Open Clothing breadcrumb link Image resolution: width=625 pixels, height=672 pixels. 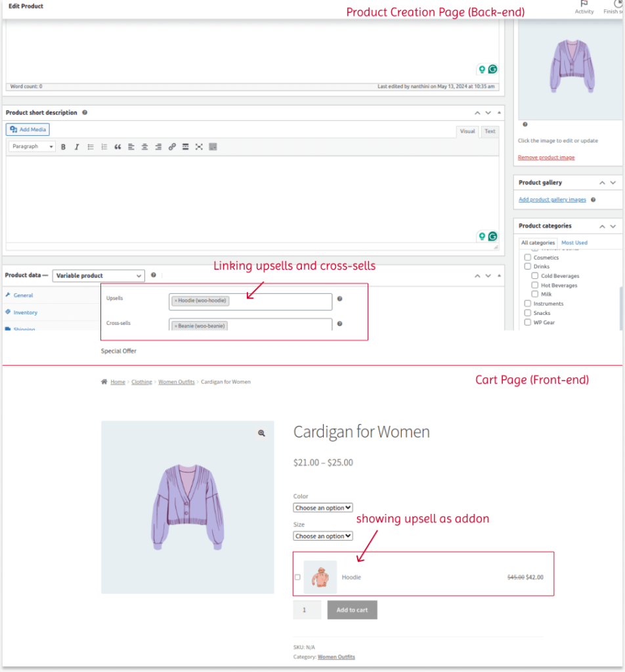142,382
